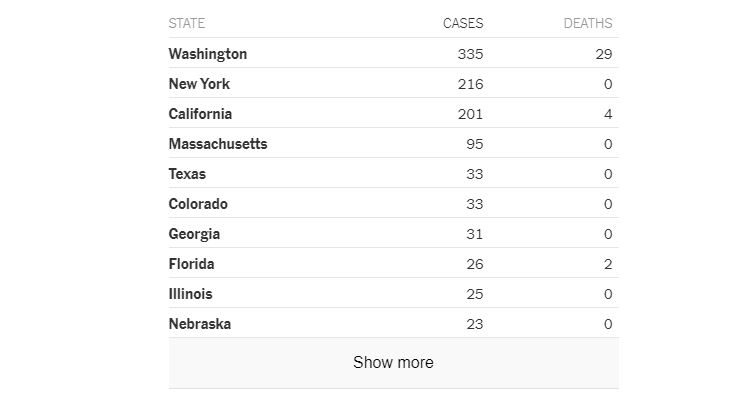Click the Massachusetts state name
The image size is (742, 407).
218,144
